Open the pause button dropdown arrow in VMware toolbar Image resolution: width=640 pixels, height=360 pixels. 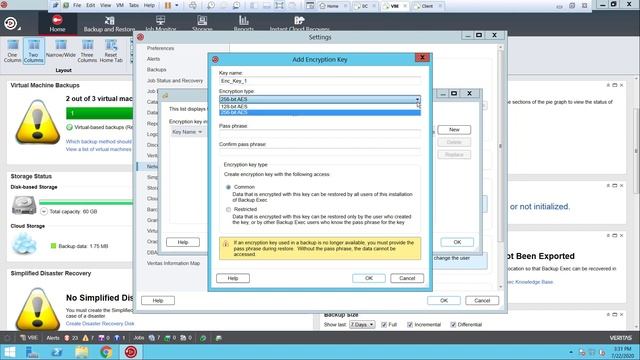177,6
